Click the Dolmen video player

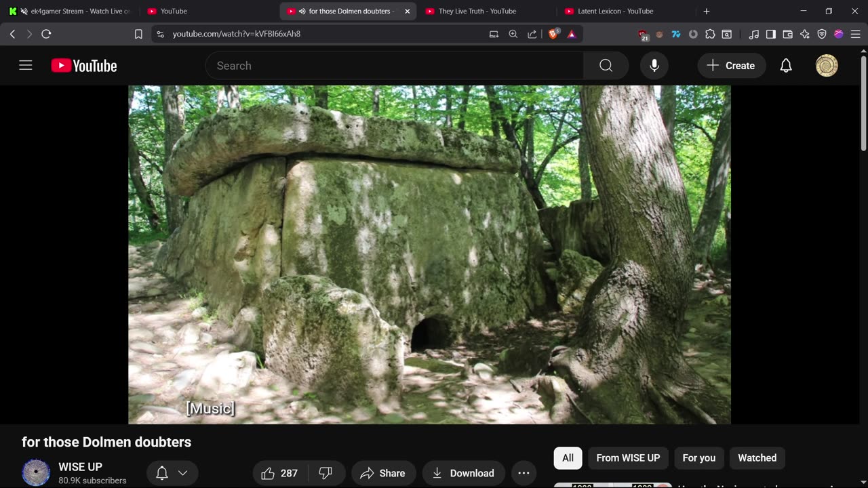430,255
